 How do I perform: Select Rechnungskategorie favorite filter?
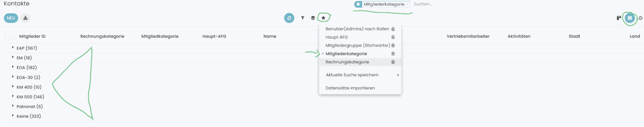pos(347,62)
